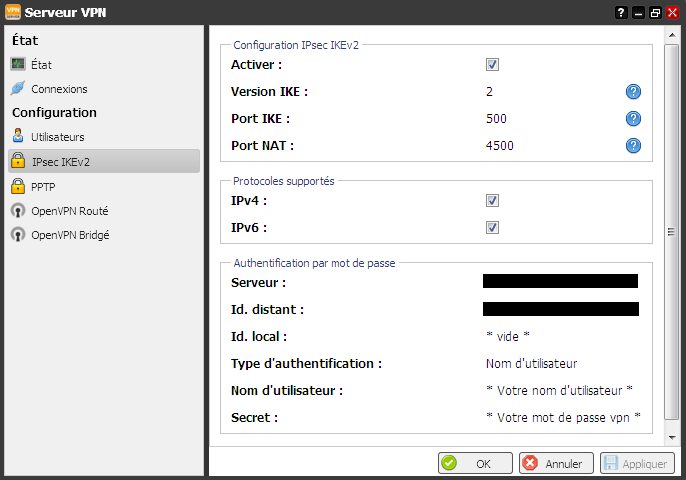Click the IPsec IKEv2 padlock icon

coord(18,161)
